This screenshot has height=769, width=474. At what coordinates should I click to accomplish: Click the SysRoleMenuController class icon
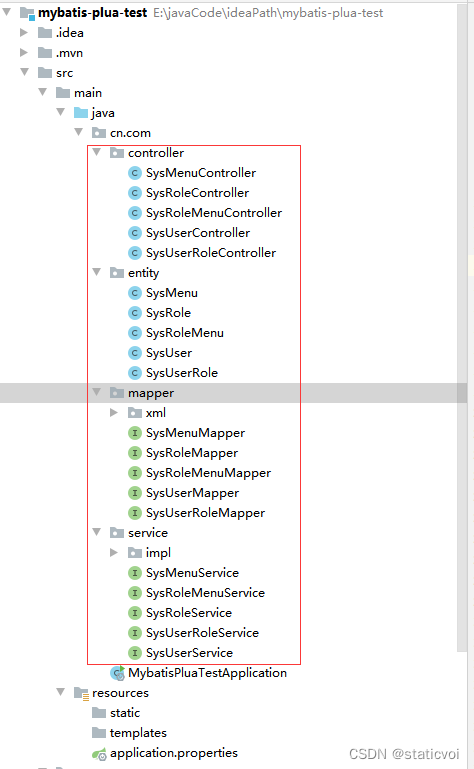click(x=134, y=213)
